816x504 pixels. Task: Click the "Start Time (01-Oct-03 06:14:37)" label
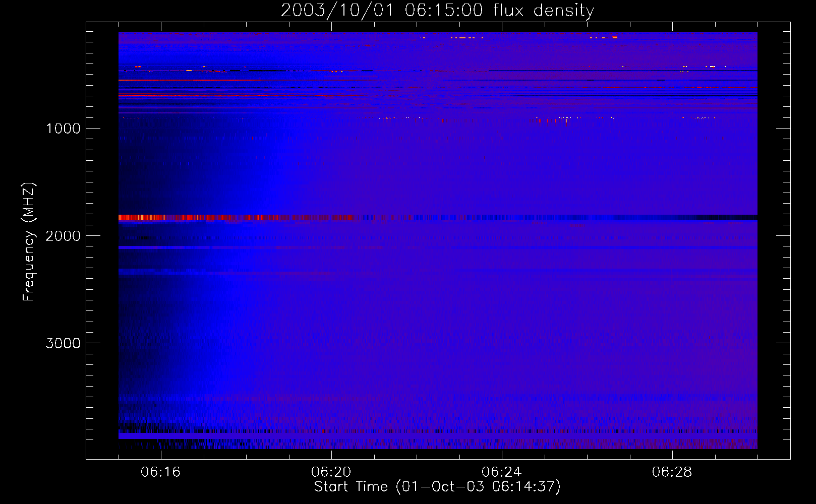pos(437,487)
